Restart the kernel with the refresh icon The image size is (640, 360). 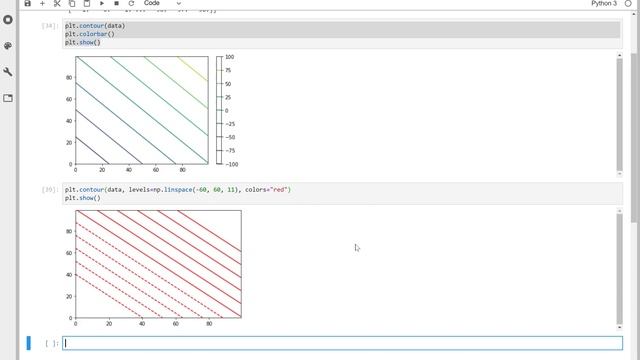131,3
